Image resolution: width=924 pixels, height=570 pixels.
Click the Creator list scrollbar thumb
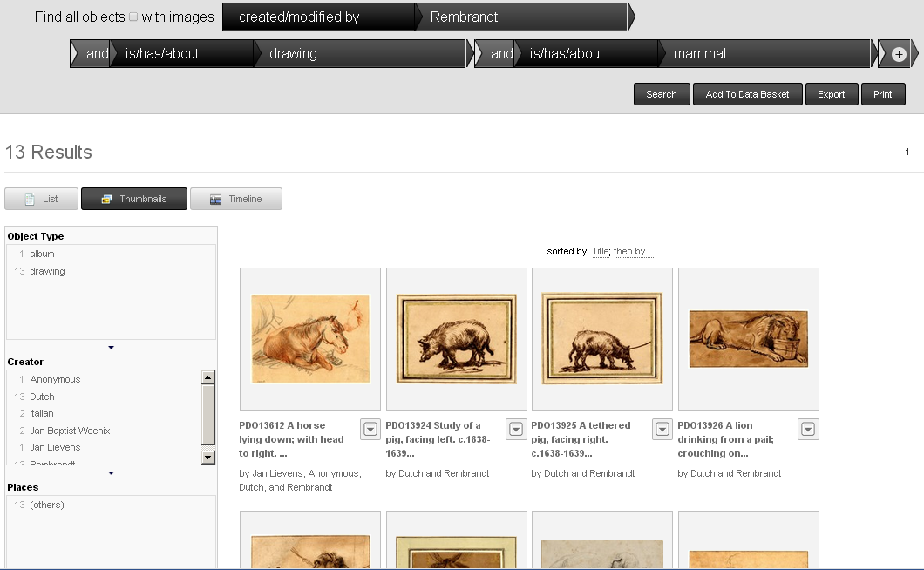pyautogui.click(x=207, y=414)
